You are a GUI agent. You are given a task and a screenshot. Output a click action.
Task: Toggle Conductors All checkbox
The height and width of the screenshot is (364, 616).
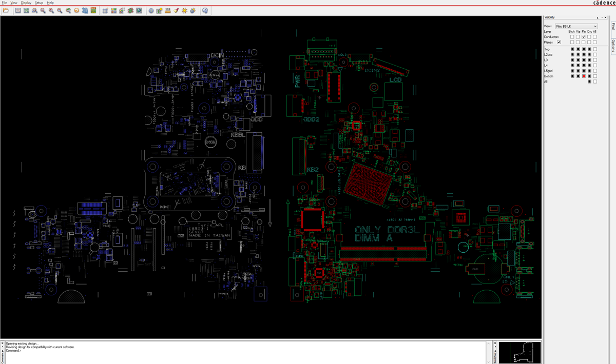pos(595,37)
